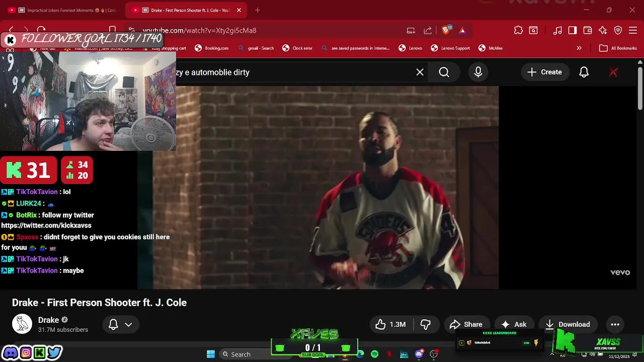Image resolution: width=644 pixels, height=362 pixels.
Task: Share the First Person Shooter video
Action: pos(466,324)
